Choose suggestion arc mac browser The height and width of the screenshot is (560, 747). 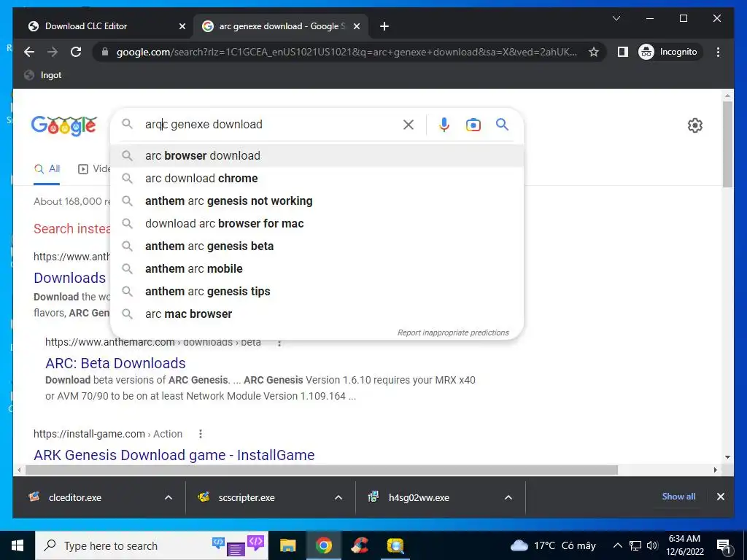[317, 314]
